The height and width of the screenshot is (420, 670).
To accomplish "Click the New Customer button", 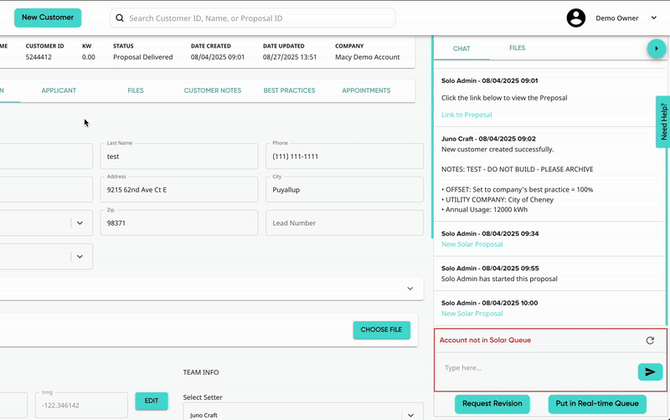I will click(x=48, y=18).
